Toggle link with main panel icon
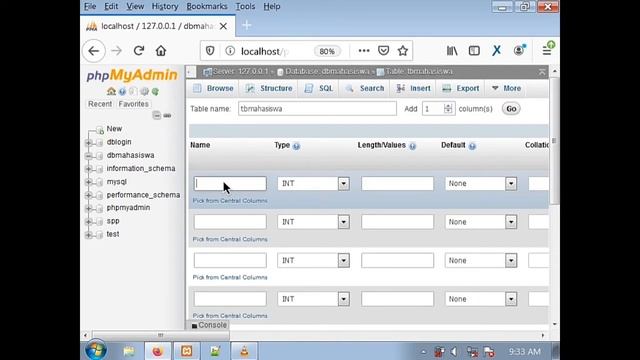Viewport: 640px width, 360px height. tap(167, 116)
